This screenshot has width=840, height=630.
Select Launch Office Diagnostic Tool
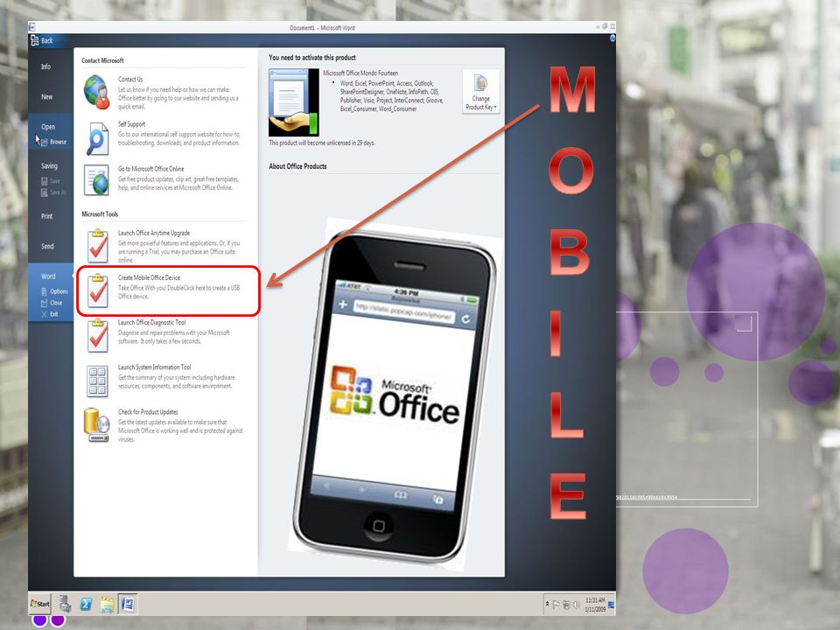coord(152,323)
